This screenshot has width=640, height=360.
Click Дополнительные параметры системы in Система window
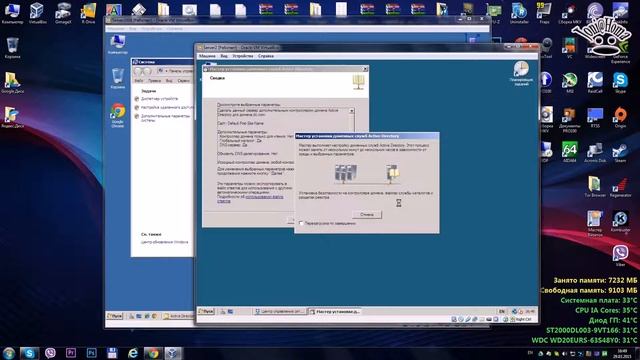[x=165, y=118]
